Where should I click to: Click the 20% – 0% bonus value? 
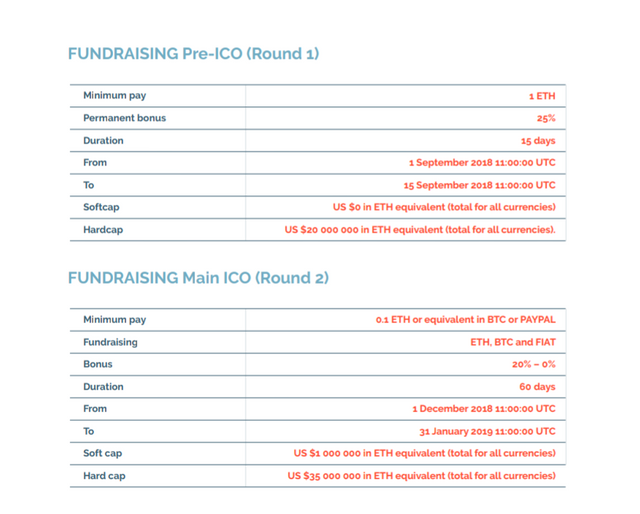coord(533,365)
